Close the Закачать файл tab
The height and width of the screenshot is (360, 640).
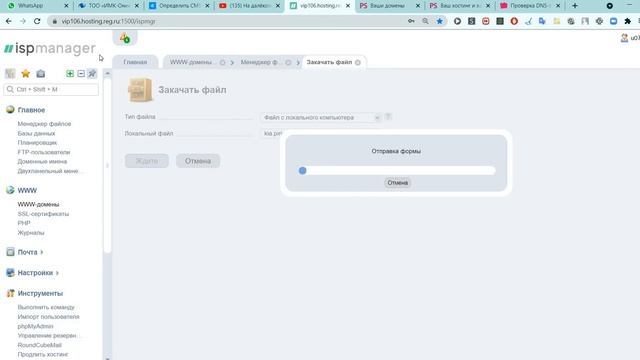(358, 62)
